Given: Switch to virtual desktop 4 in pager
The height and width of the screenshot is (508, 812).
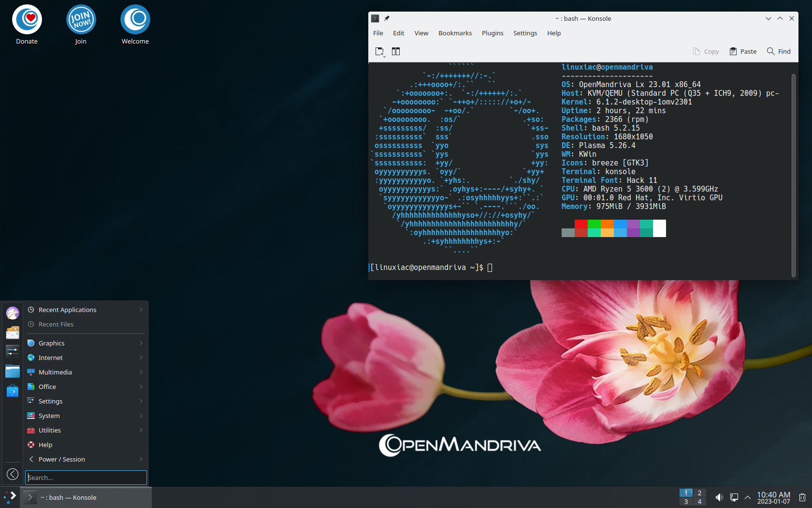Looking at the screenshot, I should click(x=699, y=502).
